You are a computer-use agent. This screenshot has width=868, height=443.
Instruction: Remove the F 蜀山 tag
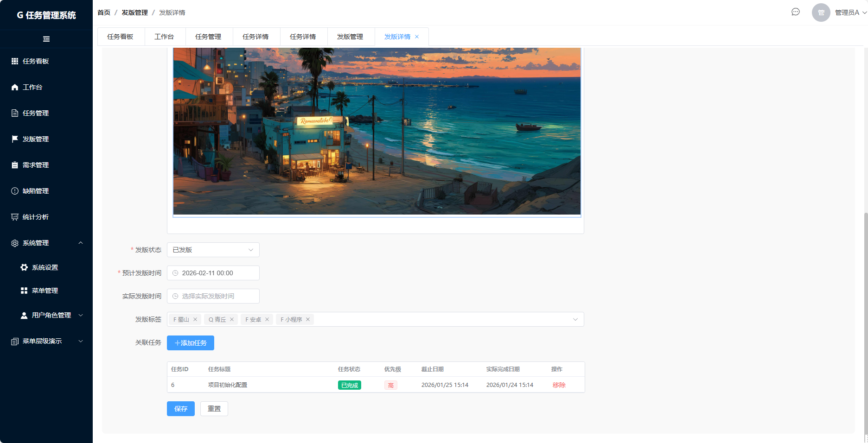tap(195, 319)
